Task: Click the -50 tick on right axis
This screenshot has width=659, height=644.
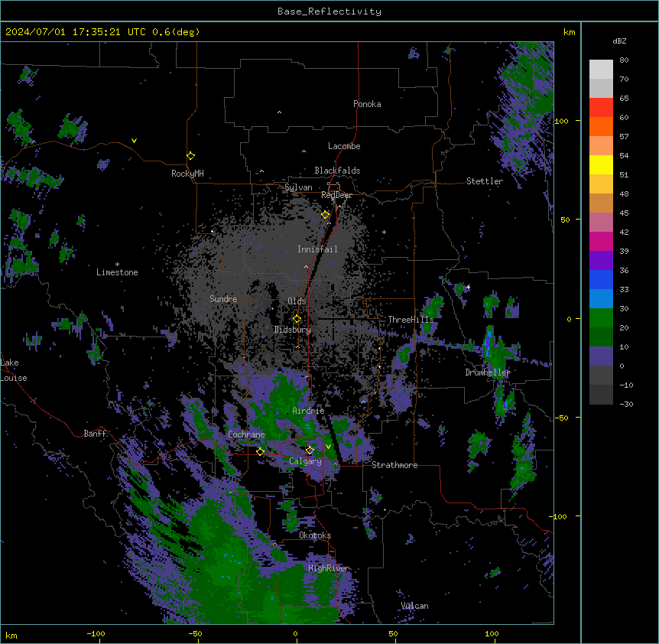Action: click(x=561, y=418)
